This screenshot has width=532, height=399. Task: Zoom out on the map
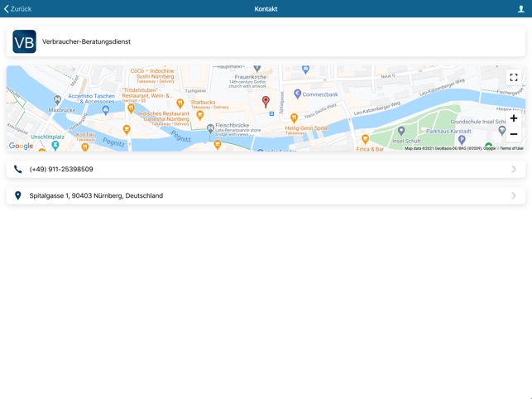pos(513,134)
